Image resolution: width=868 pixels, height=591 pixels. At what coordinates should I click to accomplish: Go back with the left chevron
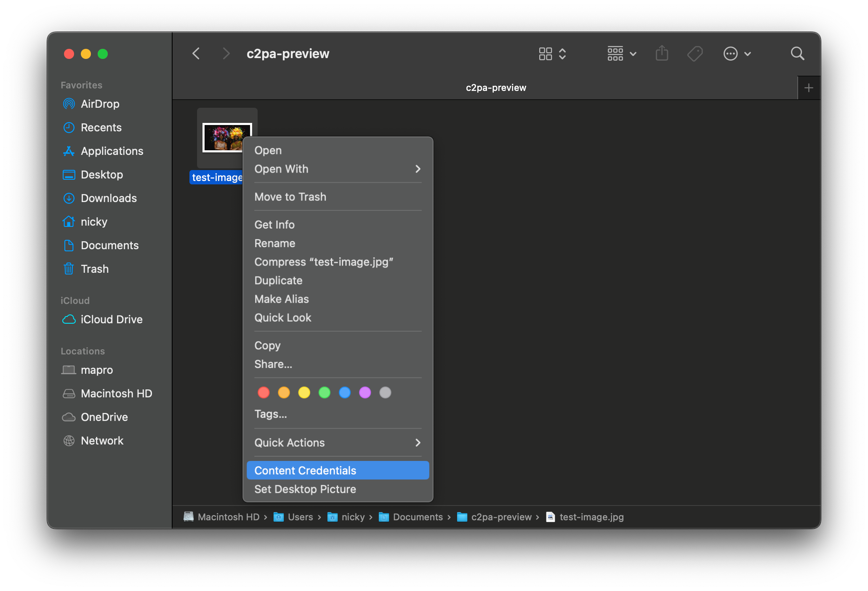tap(196, 54)
